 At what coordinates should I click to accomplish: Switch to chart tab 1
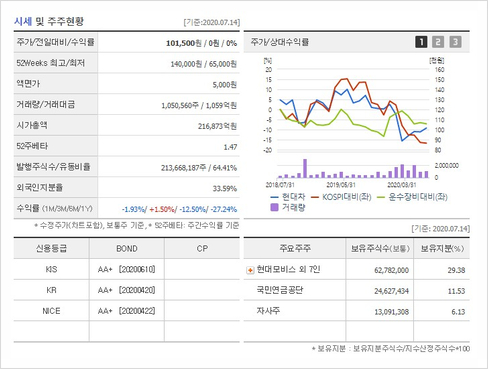pyautogui.click(x=421, y=42)
